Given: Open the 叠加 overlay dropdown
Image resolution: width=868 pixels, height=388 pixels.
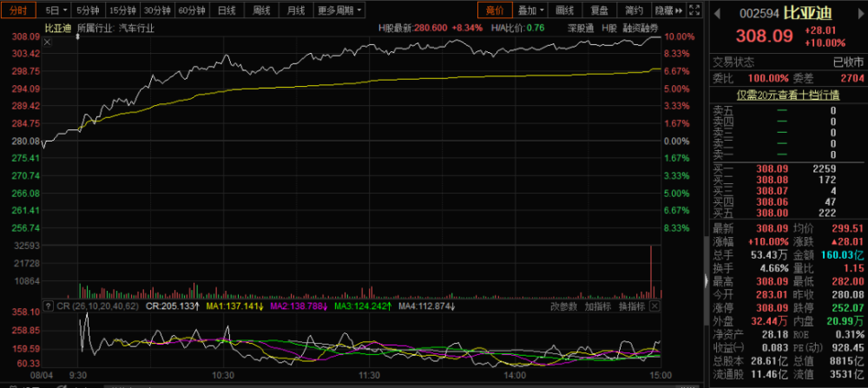Looking at the screenshot, I should pyautogui.click(x=531, y=10).
